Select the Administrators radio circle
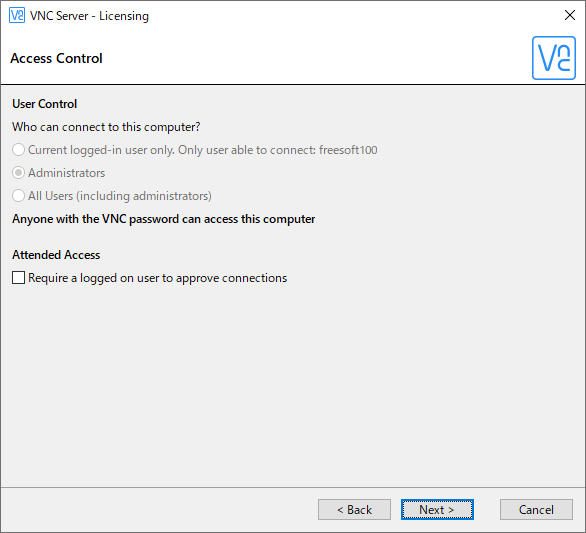Image resolution: width=586 pixels, height=533 pixels. [x=18, y=173]
